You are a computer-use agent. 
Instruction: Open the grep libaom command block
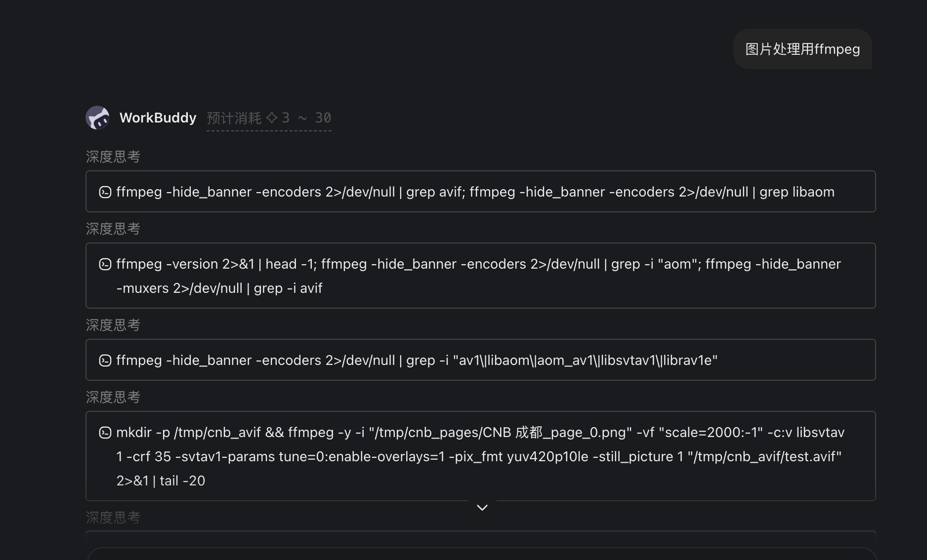click(481, 192)
